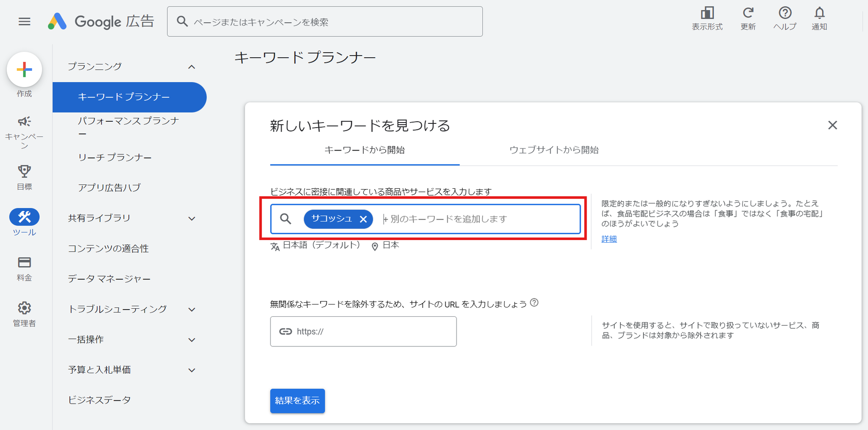Expand the 一括操作 section
The image size is (868, 430).
tap(192, 340)
